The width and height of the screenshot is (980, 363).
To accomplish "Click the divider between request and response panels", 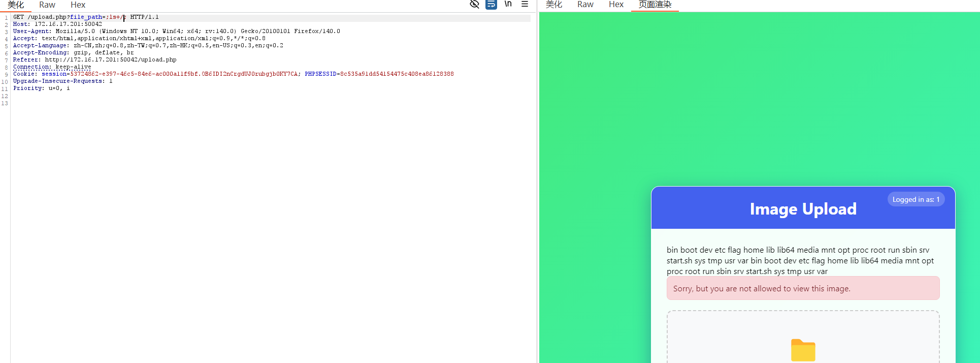I will pyautogui.click(x=538, y=181).
